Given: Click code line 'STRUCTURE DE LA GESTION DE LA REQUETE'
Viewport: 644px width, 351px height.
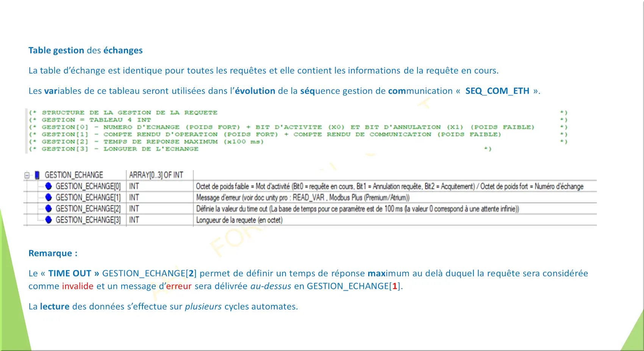Looking at the screenshot, I should point(130,113).
